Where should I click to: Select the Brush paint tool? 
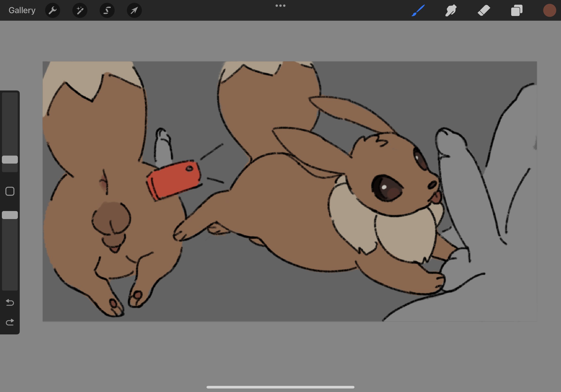418,10
